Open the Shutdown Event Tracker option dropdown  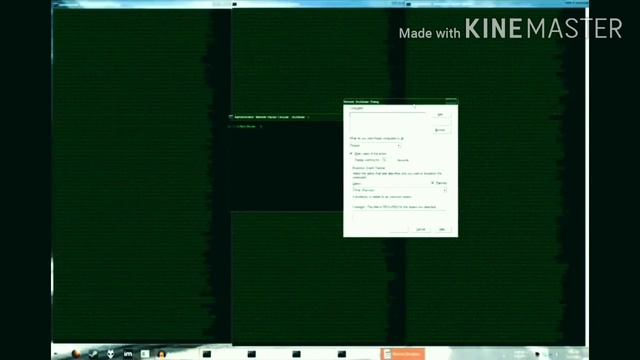click(x=400, y=190)
